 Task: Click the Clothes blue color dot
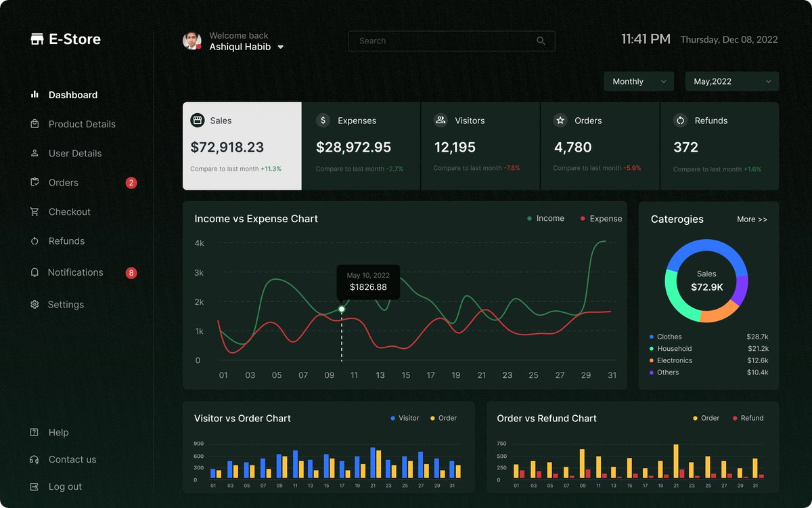tap(652, 337)
